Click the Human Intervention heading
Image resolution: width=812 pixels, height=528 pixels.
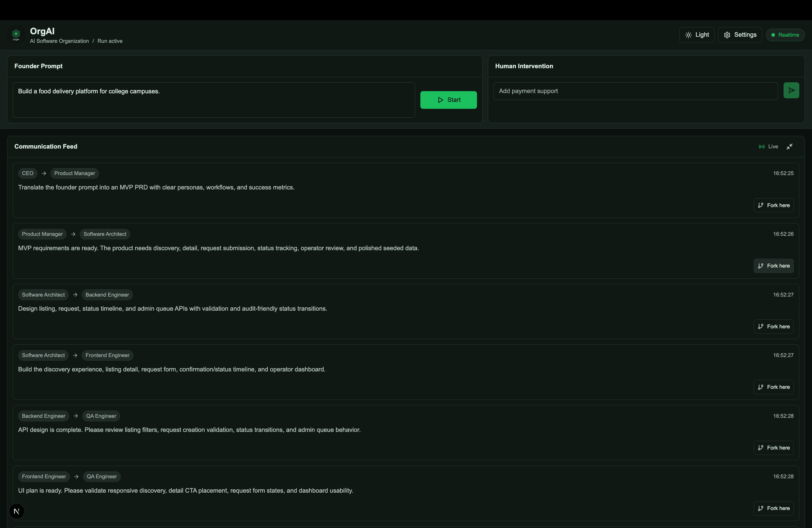524,66
